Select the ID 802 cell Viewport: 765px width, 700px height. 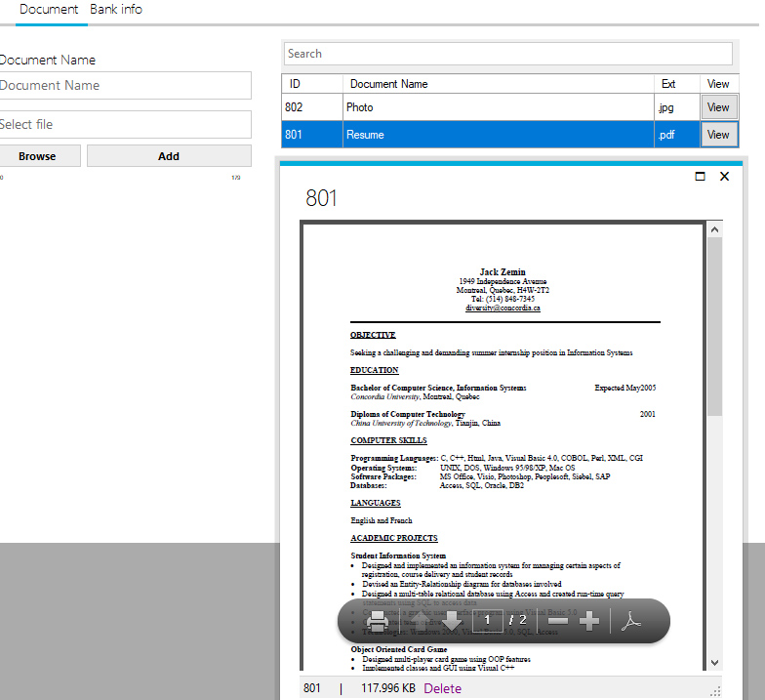pos(312,107)
